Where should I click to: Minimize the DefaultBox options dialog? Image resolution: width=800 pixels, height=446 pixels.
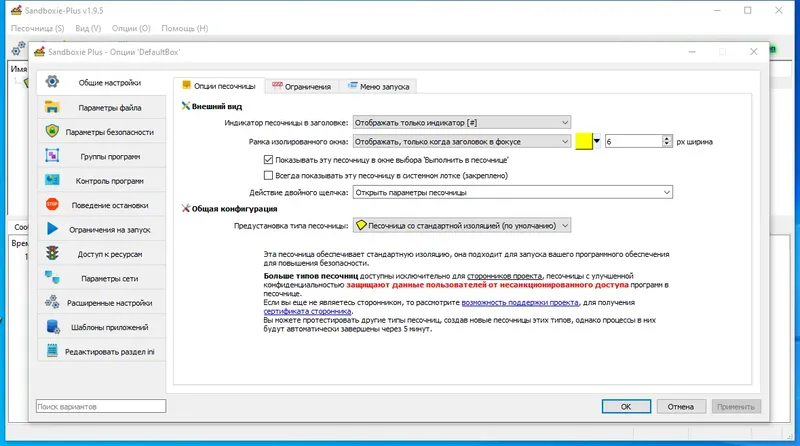click(x=692, y=52)
